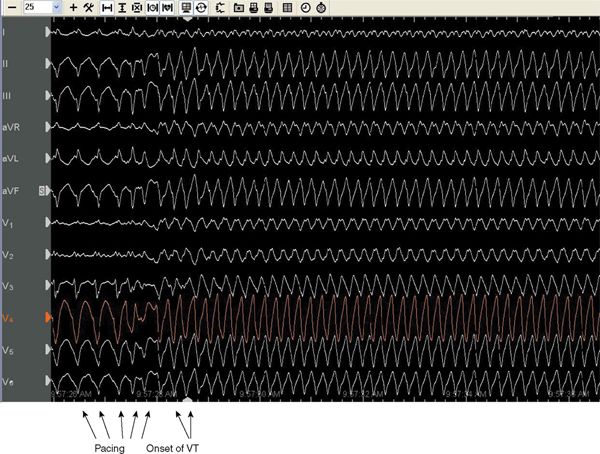The height and width of the screenshot is (454, 600).
Task: Select the aVL lead label
Action: tap(12, 159)
